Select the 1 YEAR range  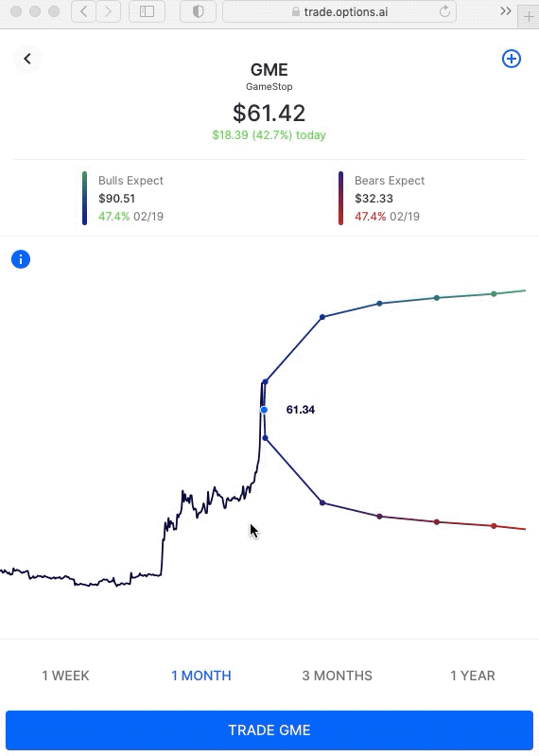(473, 676)
